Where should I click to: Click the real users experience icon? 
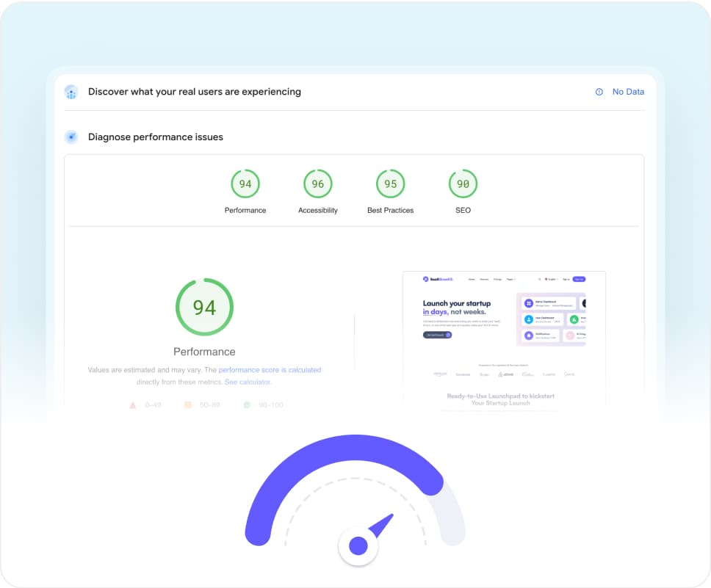click(71, 92)
